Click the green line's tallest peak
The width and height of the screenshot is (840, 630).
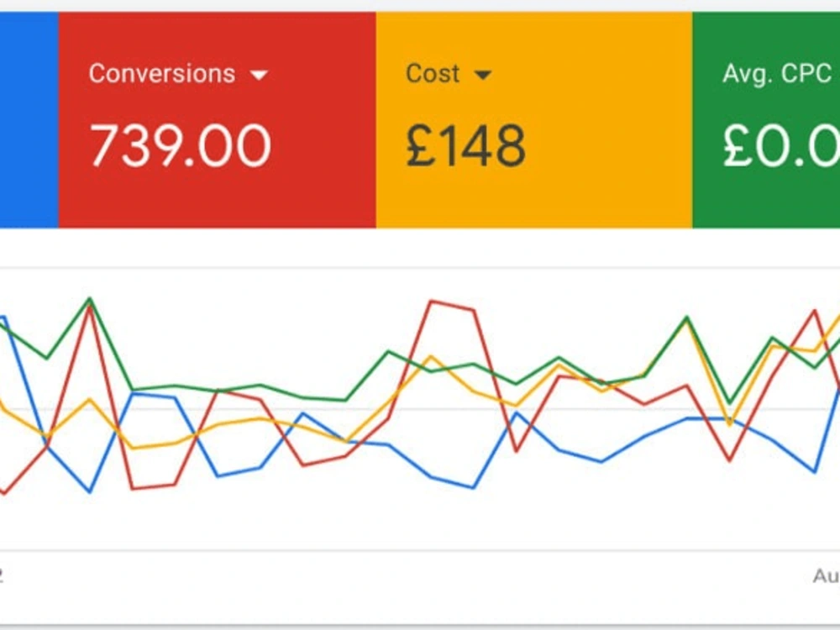[90, 299]
